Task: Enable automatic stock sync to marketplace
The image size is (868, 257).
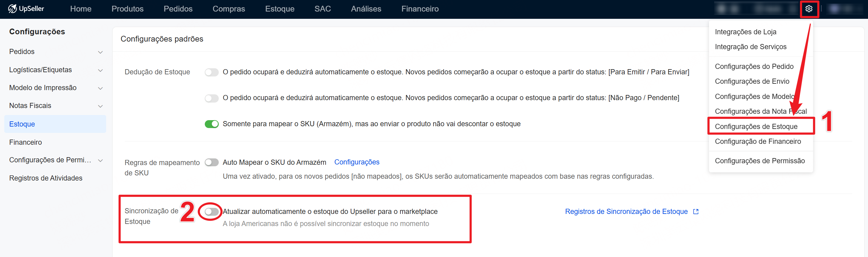Action: (211, 211)
